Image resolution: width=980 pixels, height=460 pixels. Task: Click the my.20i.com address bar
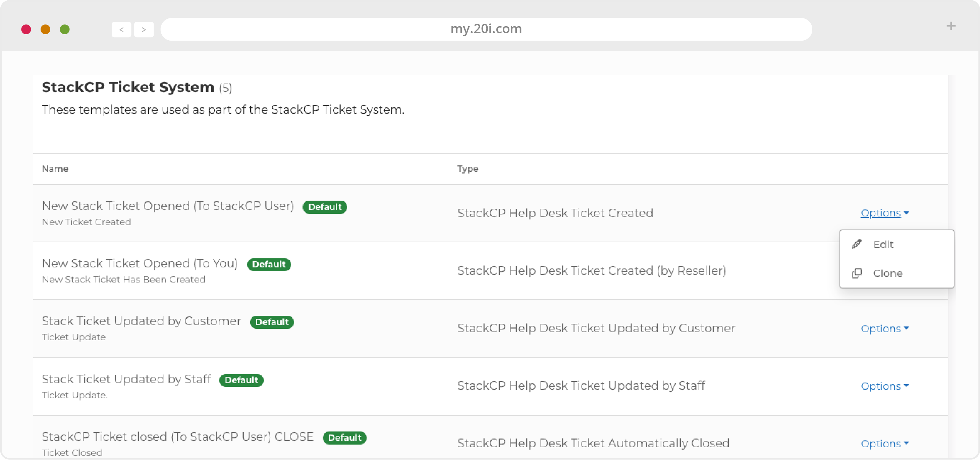[486, 29]
